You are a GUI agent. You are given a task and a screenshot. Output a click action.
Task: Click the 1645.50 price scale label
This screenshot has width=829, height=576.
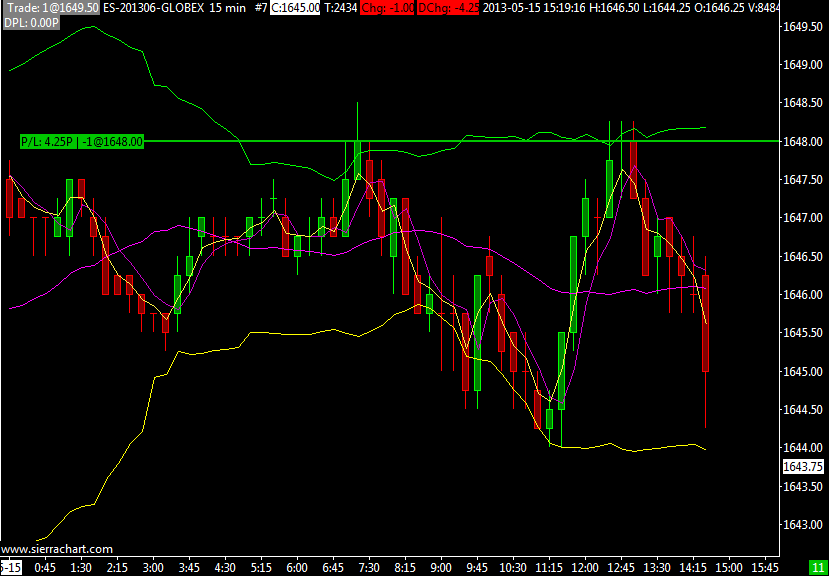click(x=804, y=333)
